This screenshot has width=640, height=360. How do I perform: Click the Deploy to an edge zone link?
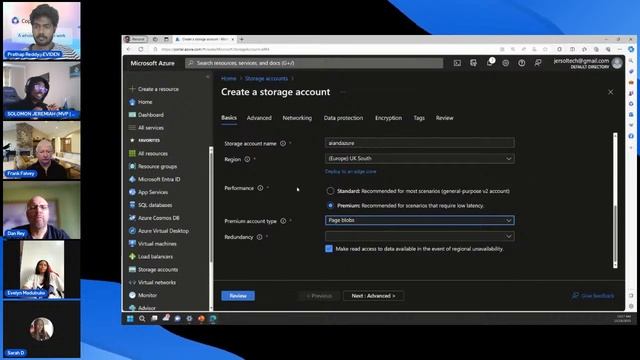coord(351,171)
